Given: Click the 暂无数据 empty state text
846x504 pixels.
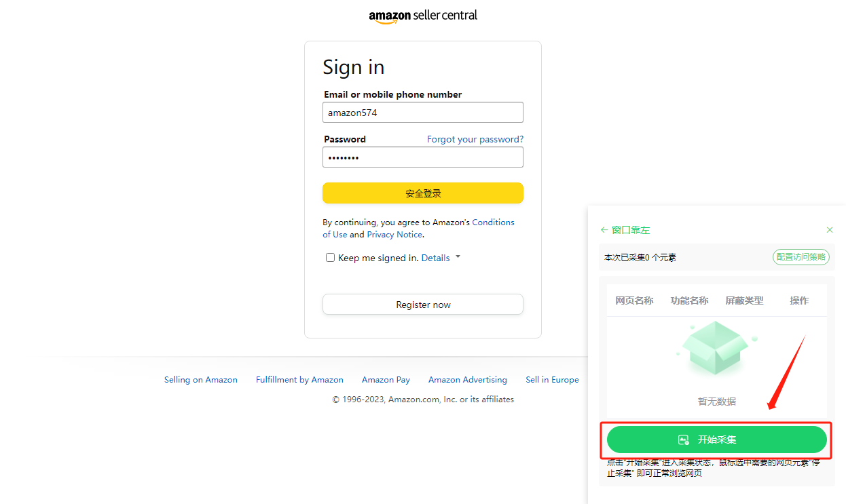Looking at the screenshot, I should (x=717, y=402).
